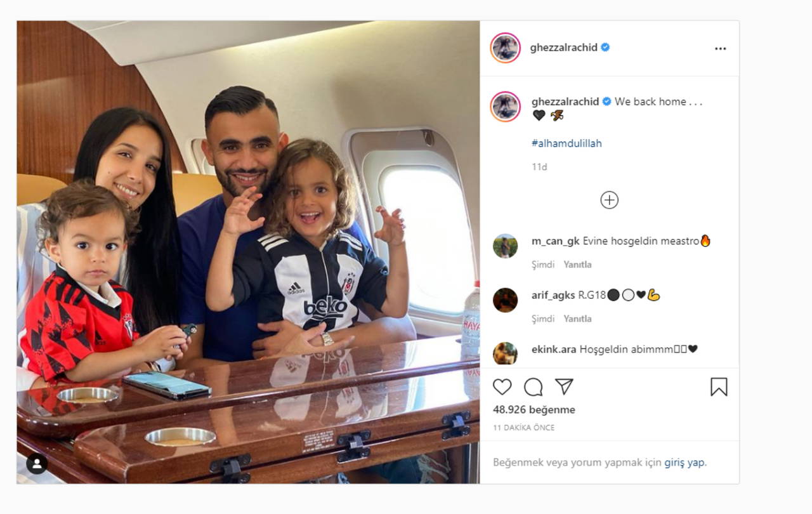Screen dimensions: 812x514
Task: Click the verified badge next to header username
Action: tap(605, 47)
